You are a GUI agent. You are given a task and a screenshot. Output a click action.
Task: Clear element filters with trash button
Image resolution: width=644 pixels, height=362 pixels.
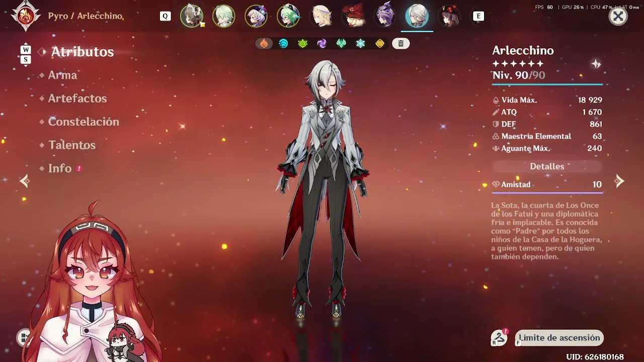pos(400,44)
